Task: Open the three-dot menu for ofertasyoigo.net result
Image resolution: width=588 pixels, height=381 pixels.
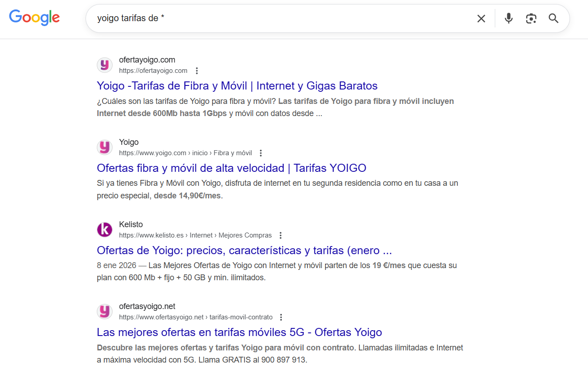Action: click(x=280, y=317)
